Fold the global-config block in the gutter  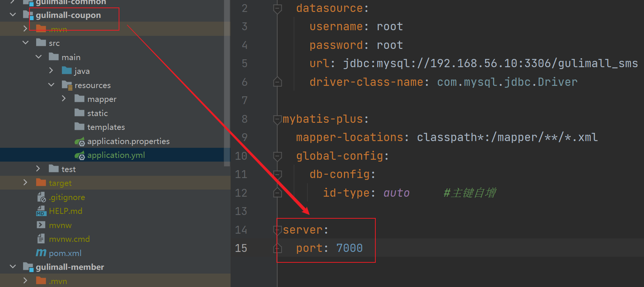(x=277, y=156)
